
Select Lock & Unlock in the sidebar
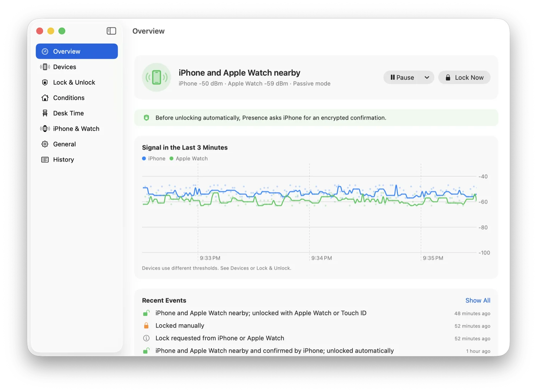[x=77, y=82]
